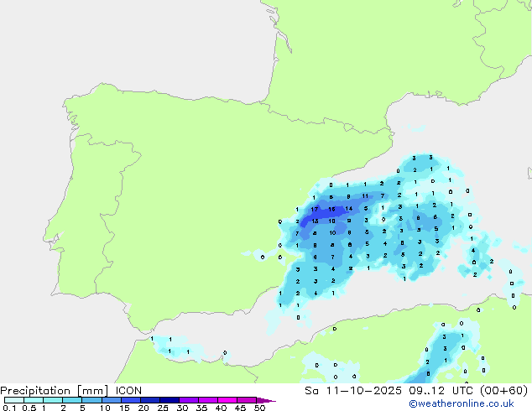Click the '35' legend scale label

click(x=201, y=408)
